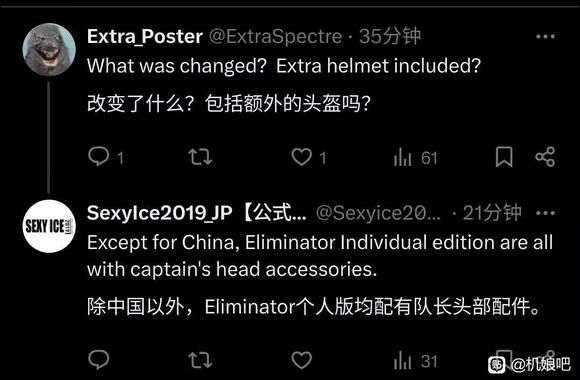The height and width of the screenshot is (380, 580).
Task: Open the SEXY ICE profile avatar
Action: 49,226
